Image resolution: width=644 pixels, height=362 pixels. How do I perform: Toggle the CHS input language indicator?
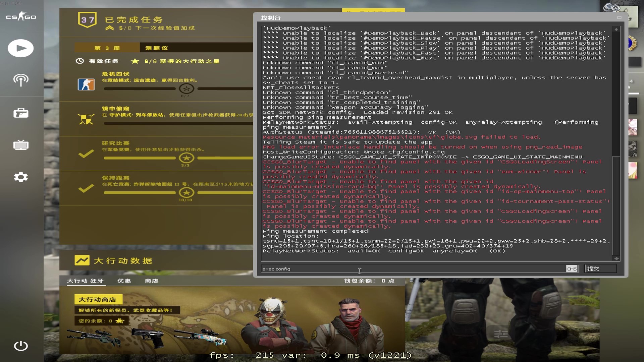(572, 268)
